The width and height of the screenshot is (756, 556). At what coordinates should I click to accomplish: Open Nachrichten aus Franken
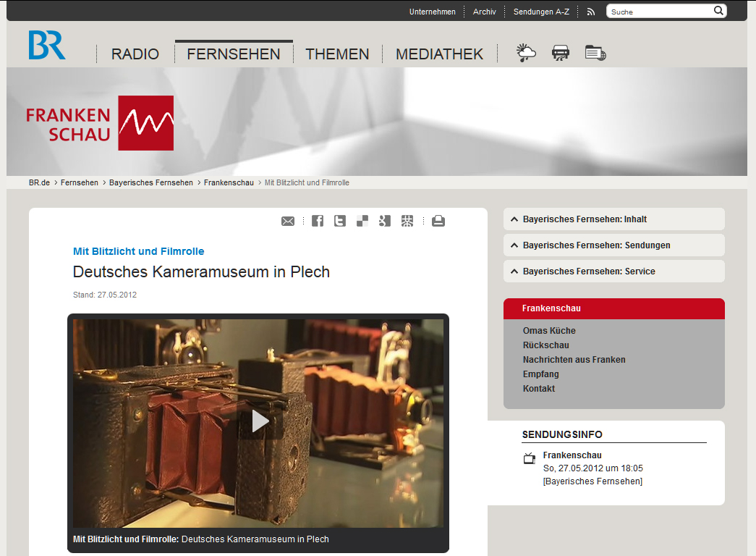click(x=574, y=360)
